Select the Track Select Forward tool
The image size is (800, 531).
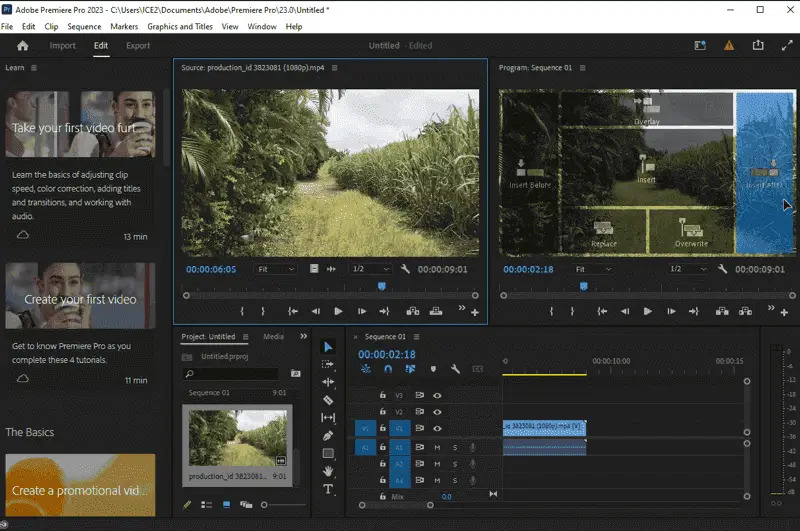pos(328,364)
